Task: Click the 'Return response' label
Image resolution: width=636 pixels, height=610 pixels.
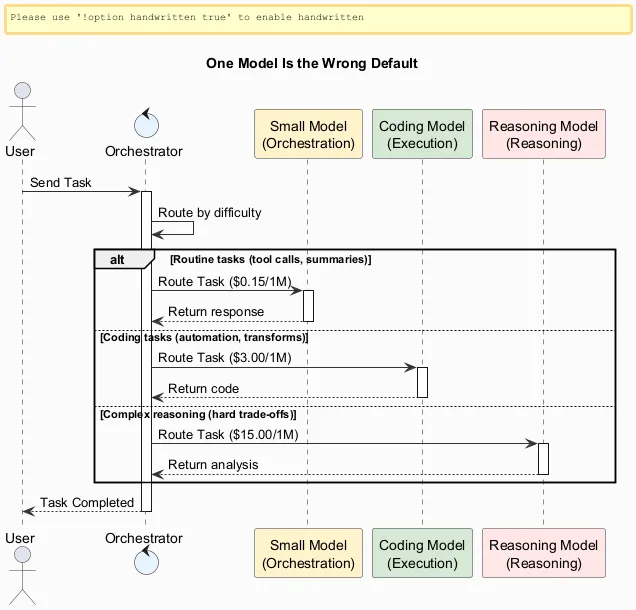Action: coord(216,311)
